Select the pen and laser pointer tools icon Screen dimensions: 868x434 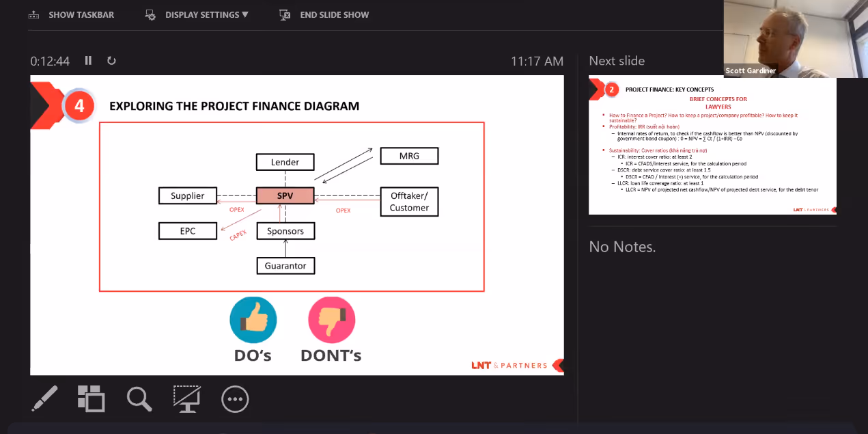tap(45, 398)
